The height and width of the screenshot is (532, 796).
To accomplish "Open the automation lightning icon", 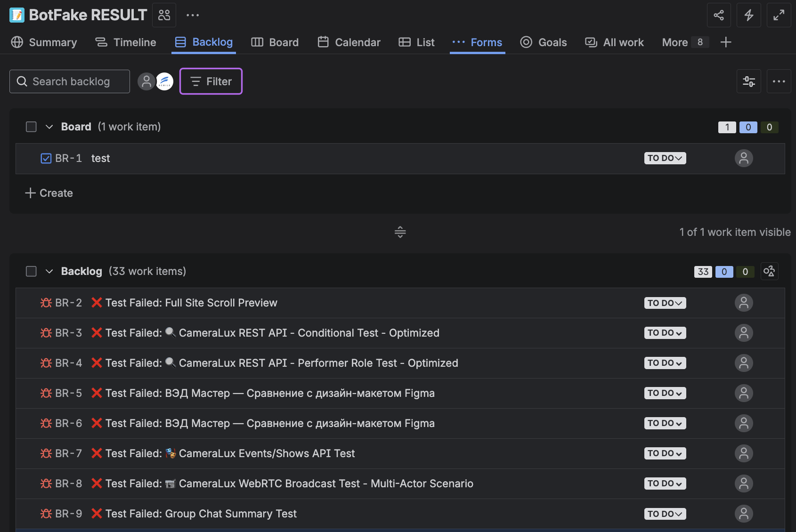I will [748, 15].
